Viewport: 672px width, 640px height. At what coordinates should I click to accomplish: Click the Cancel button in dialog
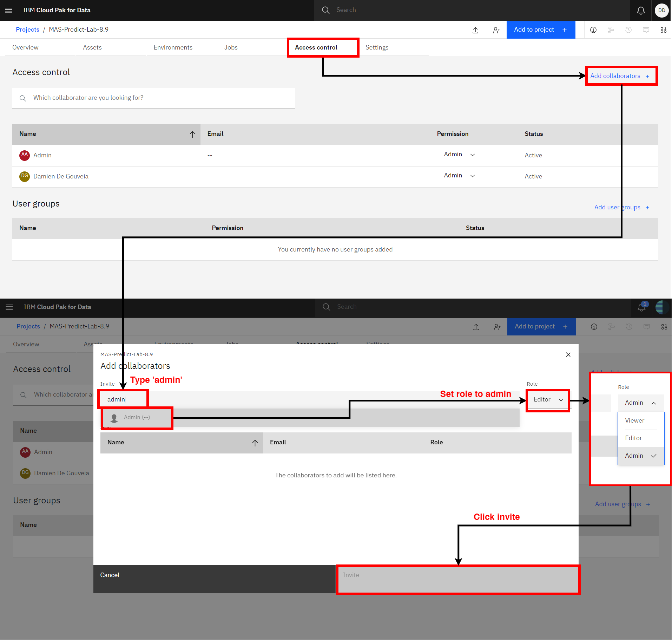(215, 580)
